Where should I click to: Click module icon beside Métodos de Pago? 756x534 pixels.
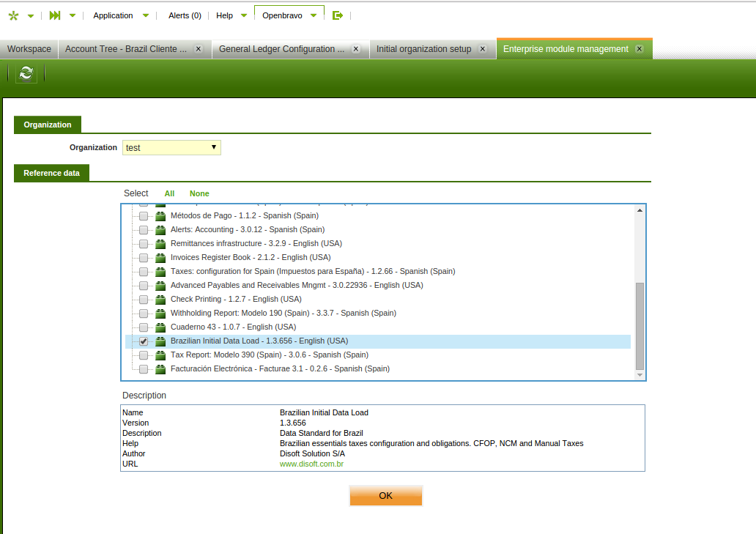pyautogui.click(x=160, y=216)
